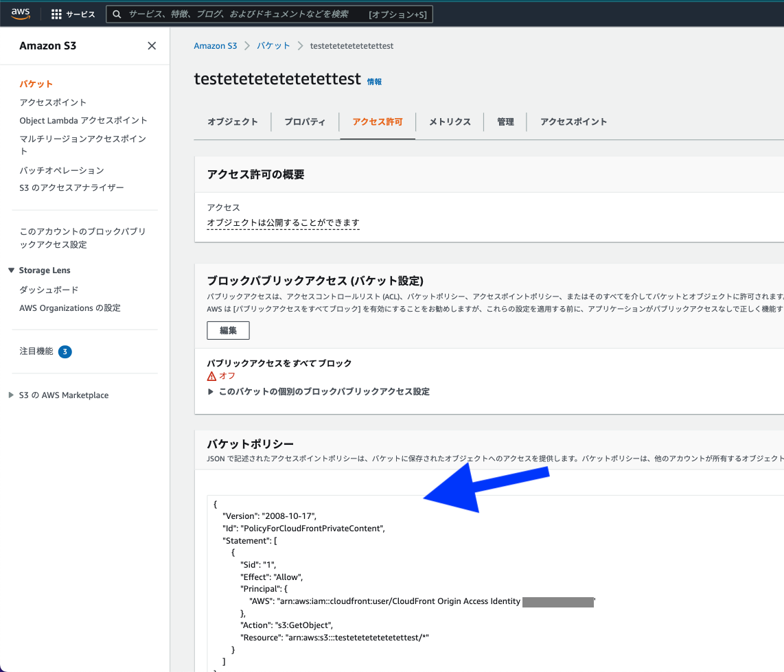The height and width of the screenshot is (672, 784).
Task: Click the Amazon S3 sidebar title
Action: pos(48,45)
